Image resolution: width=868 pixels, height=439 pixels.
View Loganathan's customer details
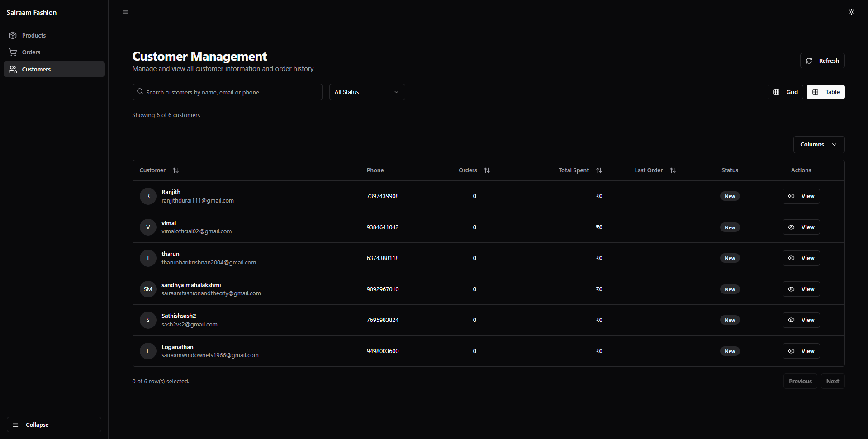(x=801, y=351)
